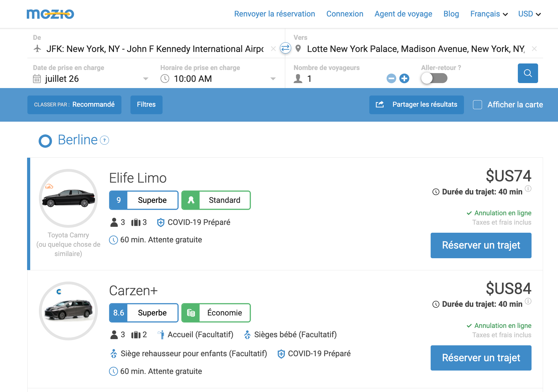The image size is (558, 392).
Task: Click Partager les résultats
Action: [416, 105]
